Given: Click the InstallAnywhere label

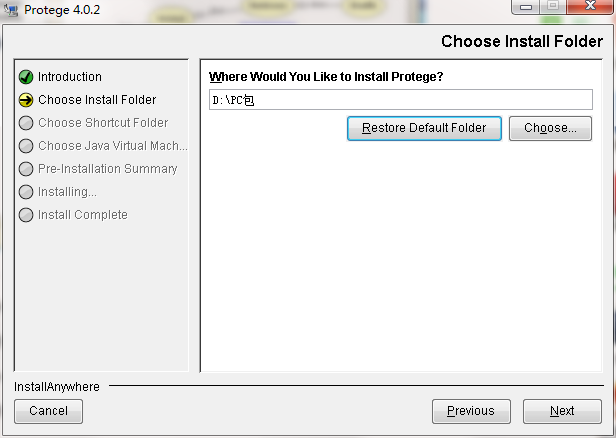Looking at the screenshot, I should (57, 386).
